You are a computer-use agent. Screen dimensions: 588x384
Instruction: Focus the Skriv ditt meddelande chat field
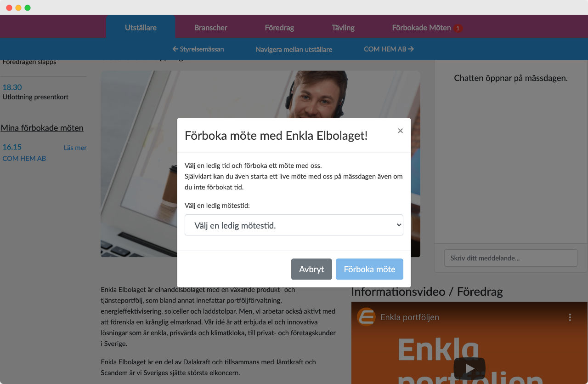coord(511,258)
